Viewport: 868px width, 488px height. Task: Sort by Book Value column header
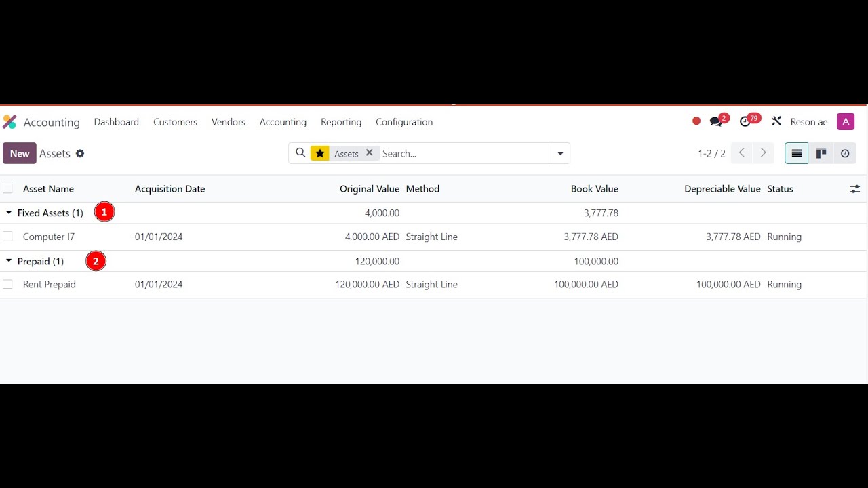tap(594, 189)
